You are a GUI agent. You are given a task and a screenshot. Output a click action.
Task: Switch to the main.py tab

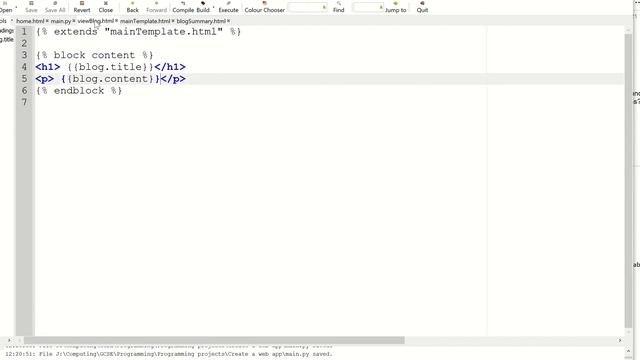point(60,21)
